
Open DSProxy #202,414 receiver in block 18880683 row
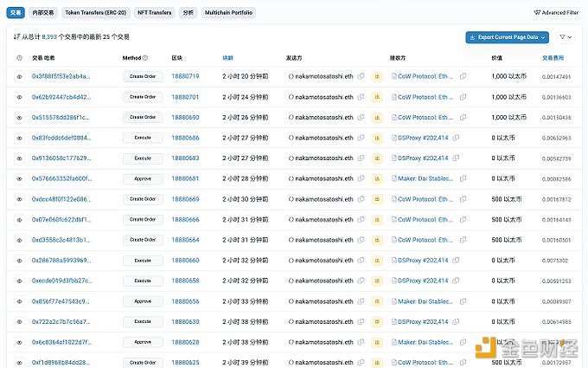coord(423,158)
